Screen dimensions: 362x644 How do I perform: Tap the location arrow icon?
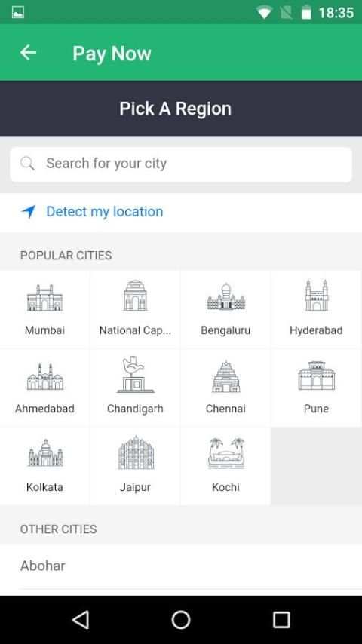(29, 211)
